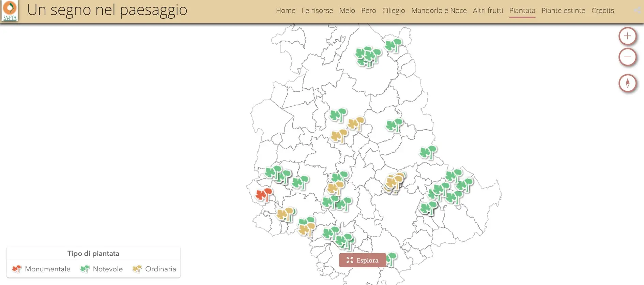Click Ordinaria legend icon
Image resolution: width=644 pixels, height=285 pixels.
(x=137, y=269)
